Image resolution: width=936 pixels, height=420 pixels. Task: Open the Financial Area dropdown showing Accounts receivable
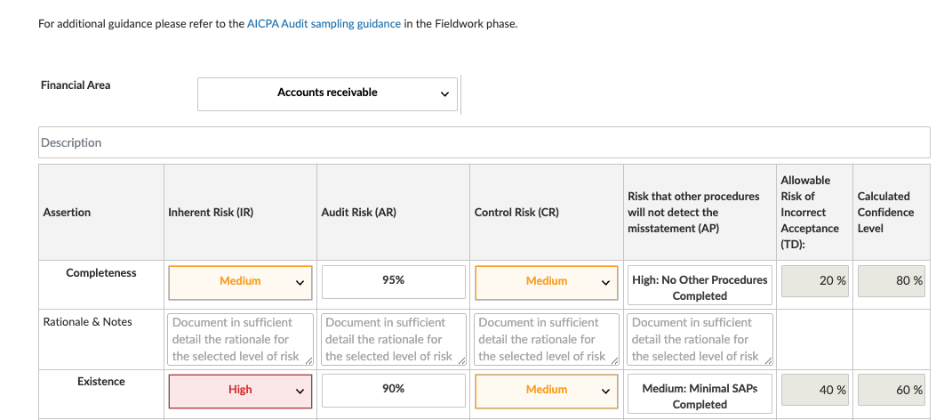pyautogui.click(x=327, y=94)
